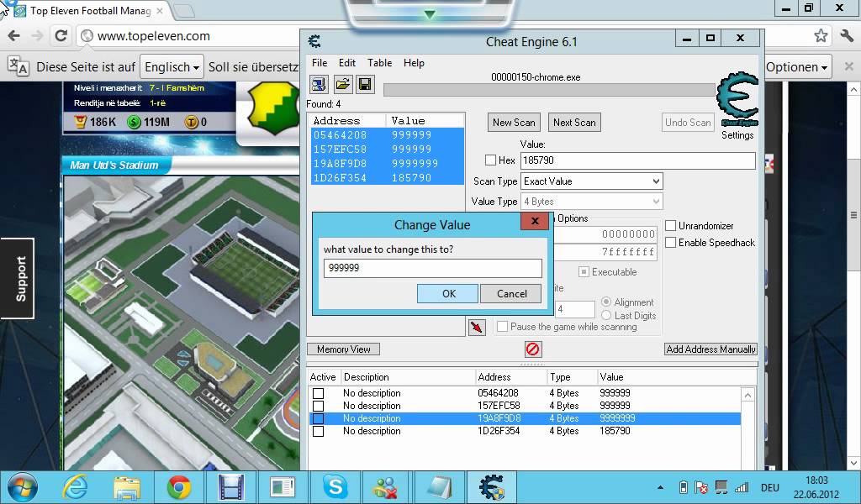Click the new tab button in Chrome
Viewport: 861px width, 504px height.
(185, 10)
